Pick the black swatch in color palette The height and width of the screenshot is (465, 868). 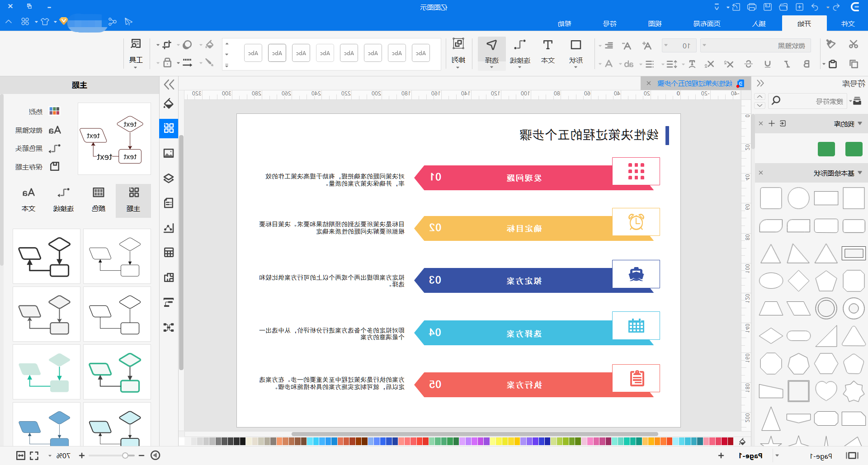tap(243, 441)
